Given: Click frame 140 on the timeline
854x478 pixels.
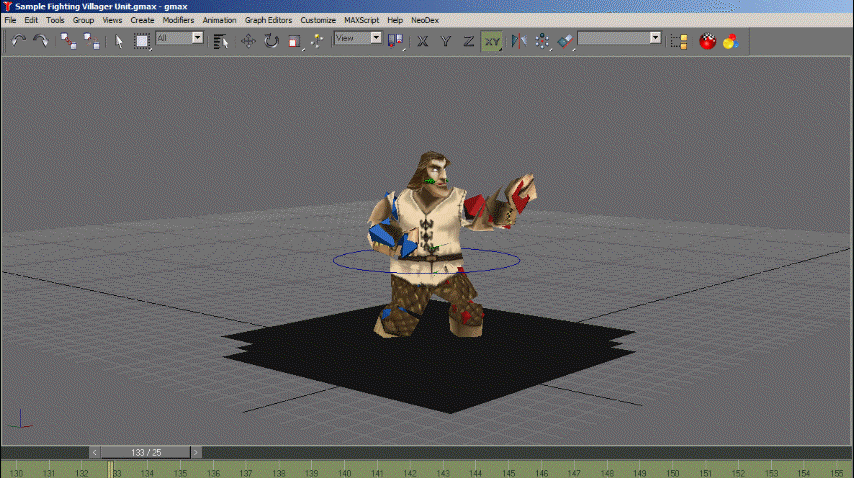Looking at the screenshot, I should tap(344, 473).
